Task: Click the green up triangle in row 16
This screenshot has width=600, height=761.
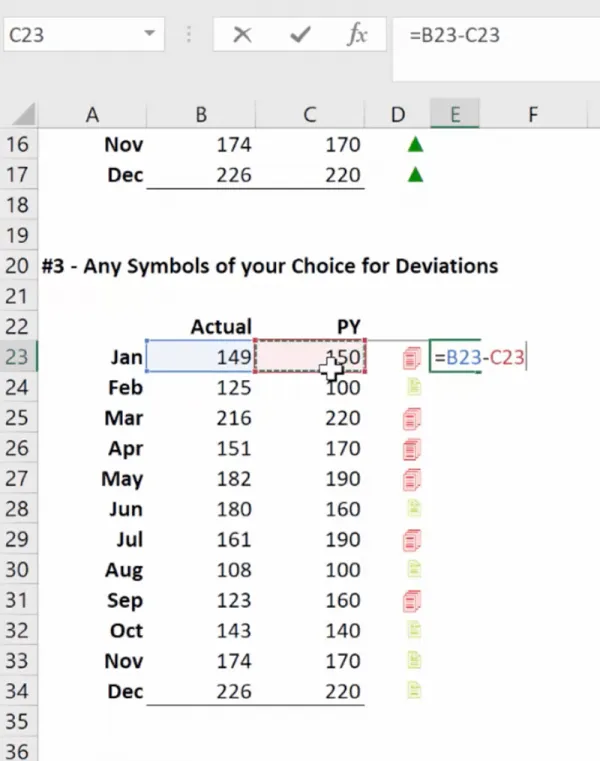Action: [415, 145]
